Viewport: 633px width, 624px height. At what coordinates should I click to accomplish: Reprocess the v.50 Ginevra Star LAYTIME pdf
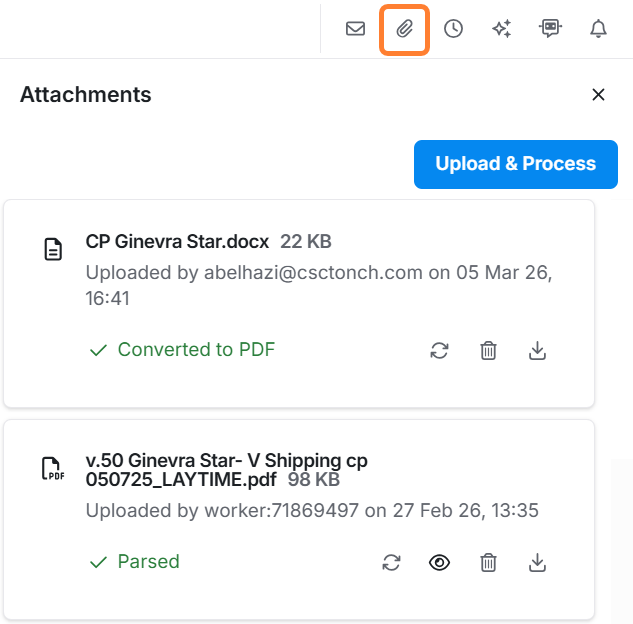[x=391, y=563]
